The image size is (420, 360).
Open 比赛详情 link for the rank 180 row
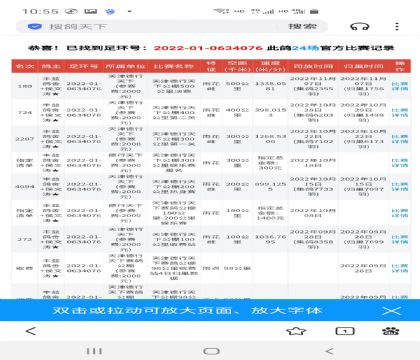(400, 86)
